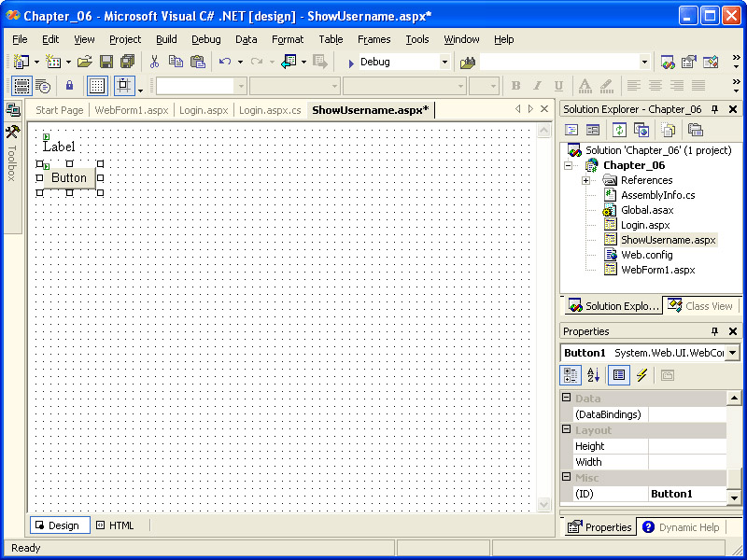
Task: Select the Button control on the design surface
Action: [x=69, y=178]
